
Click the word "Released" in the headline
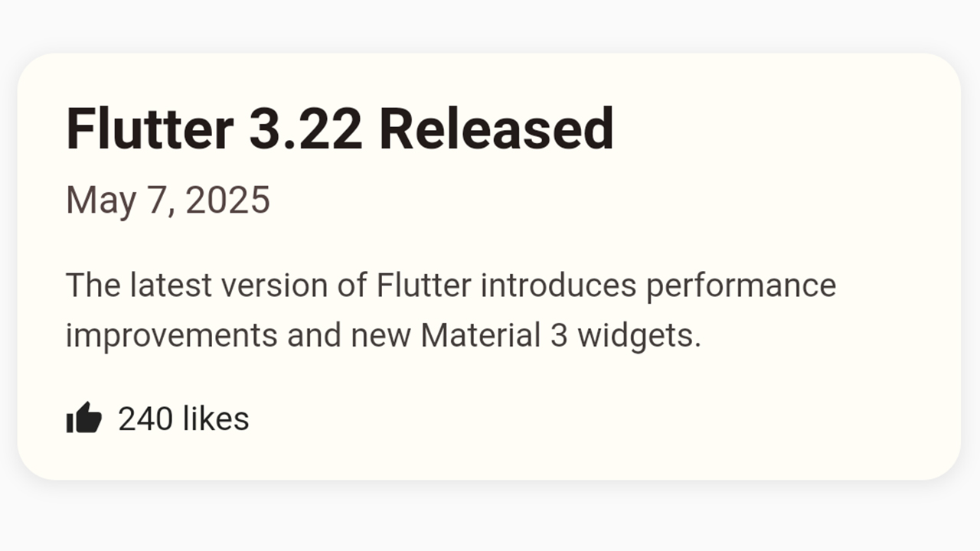point(496,129)
